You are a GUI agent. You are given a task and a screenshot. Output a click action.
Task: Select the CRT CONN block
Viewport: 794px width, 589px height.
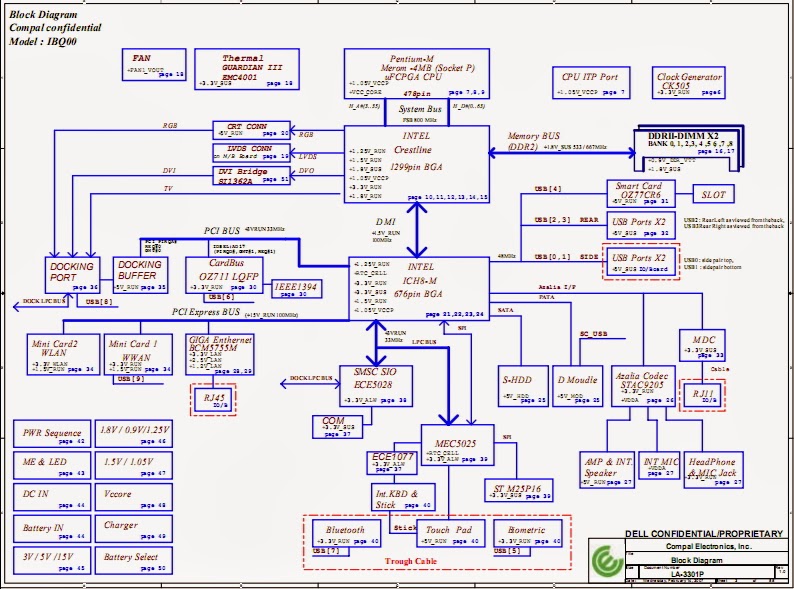click(251, 130)
